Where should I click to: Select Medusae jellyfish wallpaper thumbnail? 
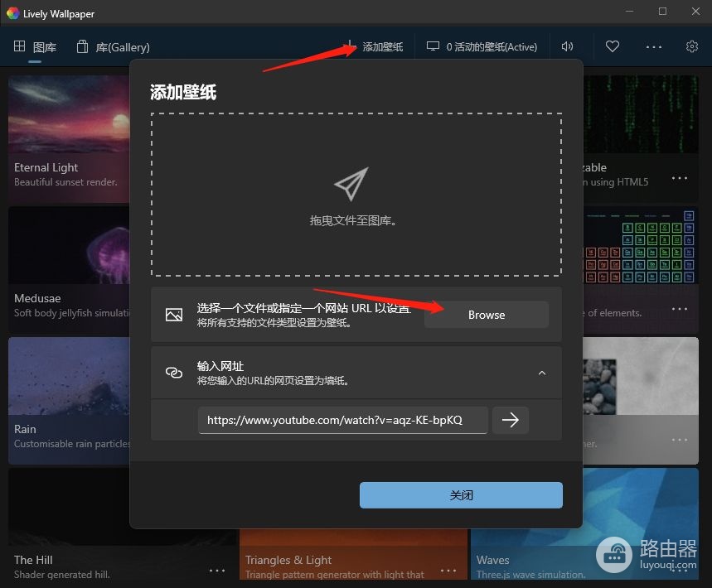tap(69, 245)
